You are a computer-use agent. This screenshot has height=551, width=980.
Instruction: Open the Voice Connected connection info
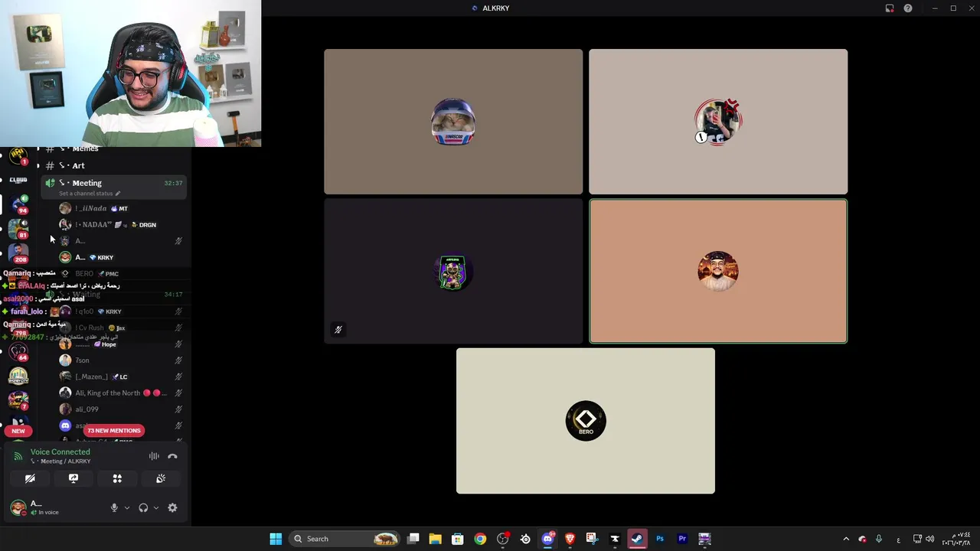pyautogui.click(x=60, y=452)
